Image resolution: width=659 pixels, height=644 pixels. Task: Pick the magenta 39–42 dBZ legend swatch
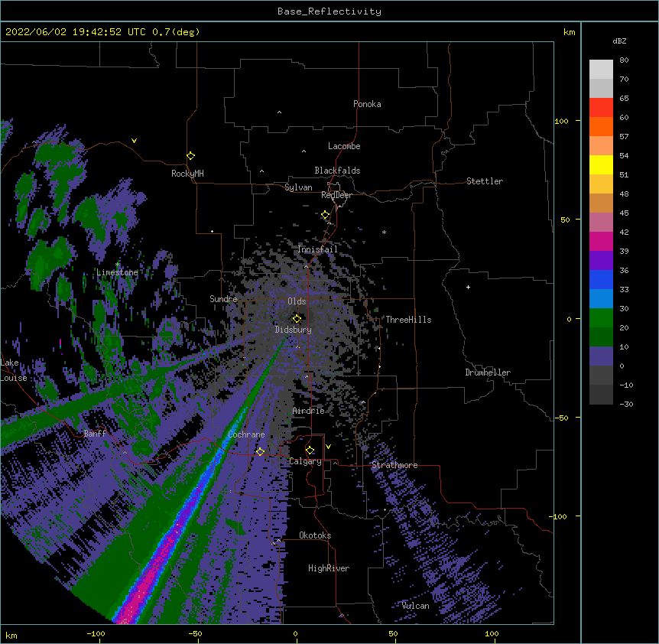[601, 241]
